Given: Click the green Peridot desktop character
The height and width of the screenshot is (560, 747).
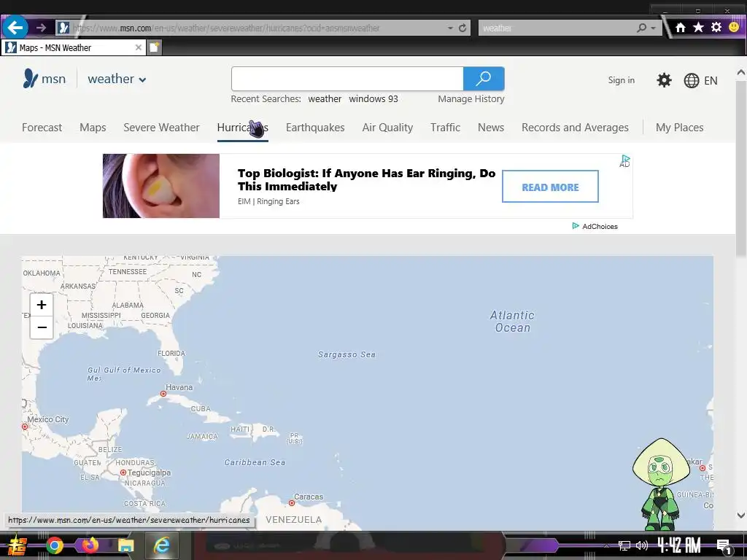Looking at the screenshot, I should (x=660, y=484).
